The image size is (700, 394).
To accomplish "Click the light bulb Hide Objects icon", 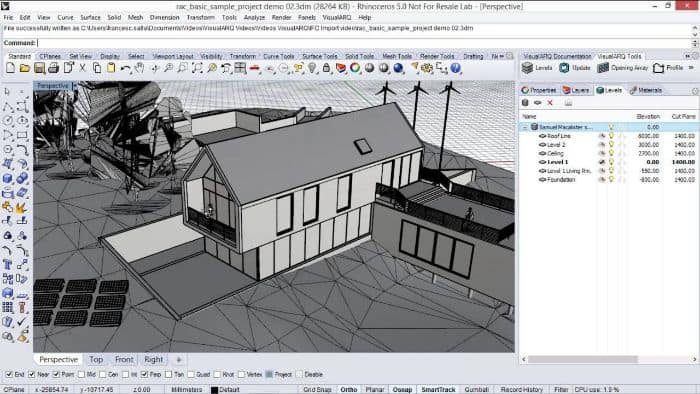I will pyautogui.click(x=312, y=68).
